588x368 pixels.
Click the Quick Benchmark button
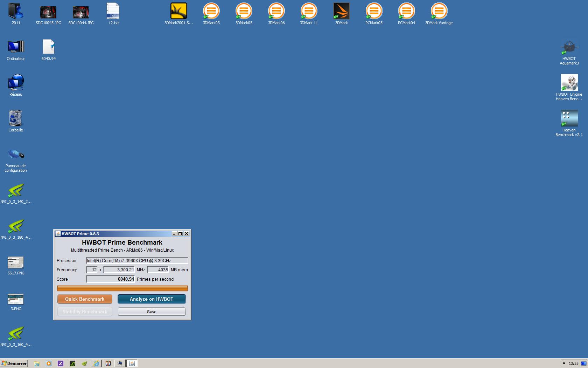pos(85,299)
